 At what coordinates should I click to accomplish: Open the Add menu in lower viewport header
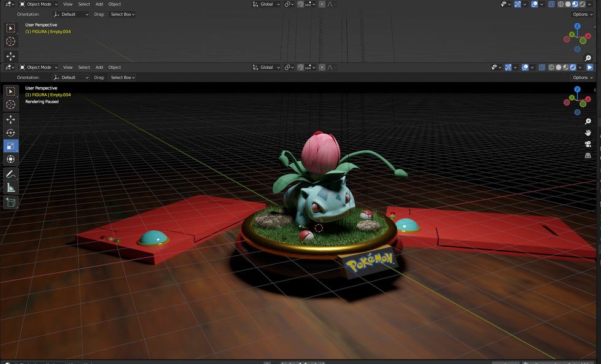tap(99, 68)
